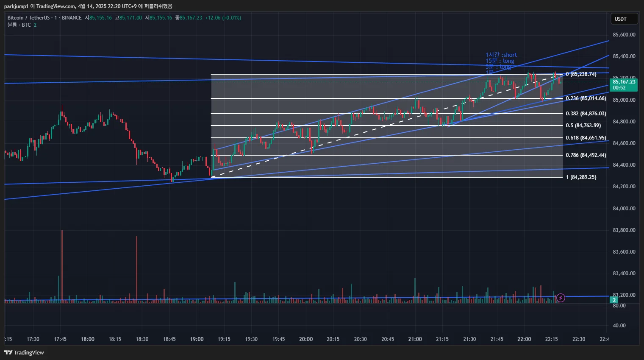Image resolution: width=644 pixels, height=360 pixels.
Task: Click the high value 고85,171.00
Action: coord(128,18)
